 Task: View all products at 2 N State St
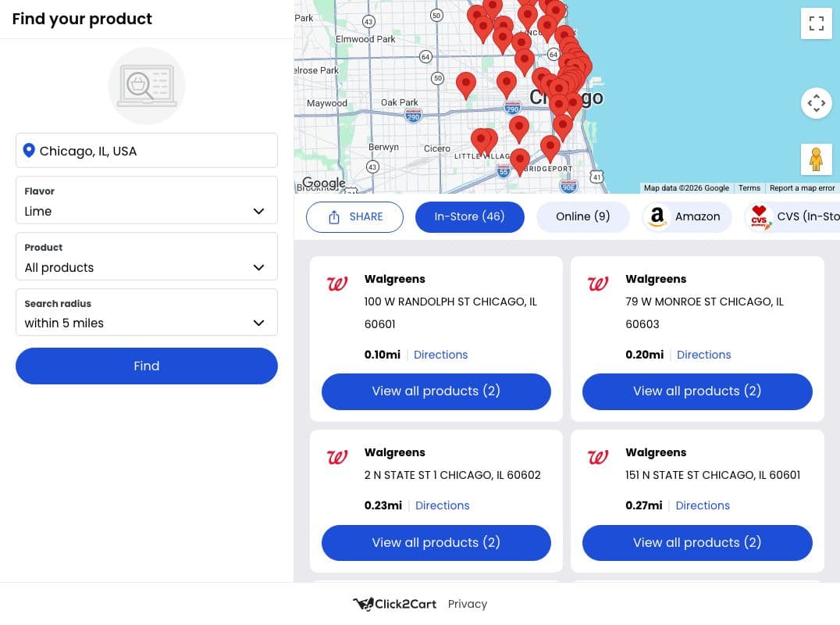click(x=436, y=543)
